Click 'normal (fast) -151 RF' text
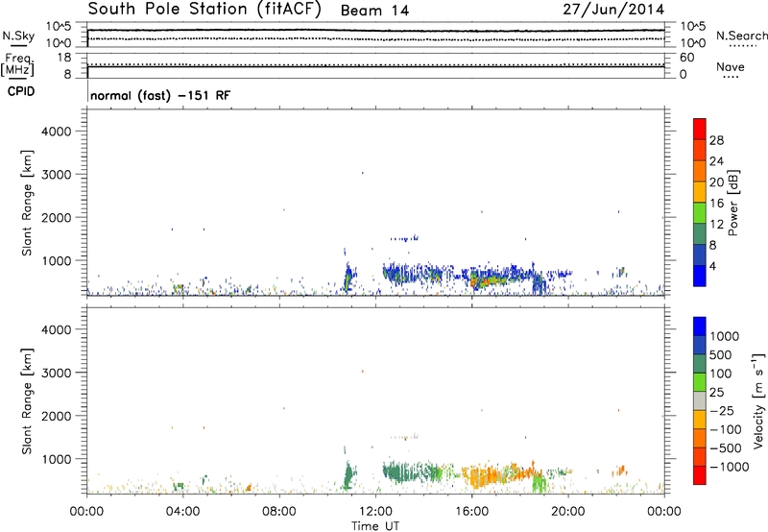 (x=160, y=95)
